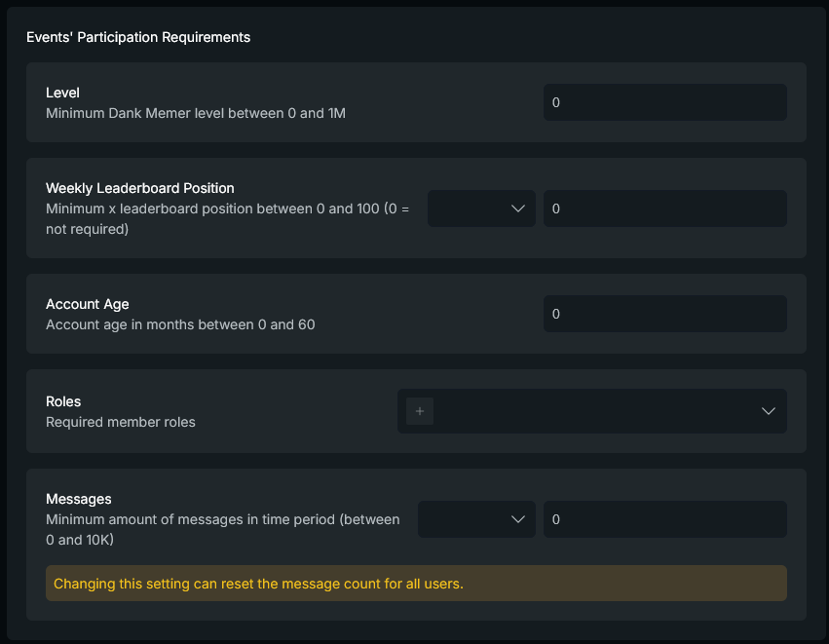The height and width of the screenshot is (644, 829).
Task: Click the Roles settings row
Action: point(416,411)
